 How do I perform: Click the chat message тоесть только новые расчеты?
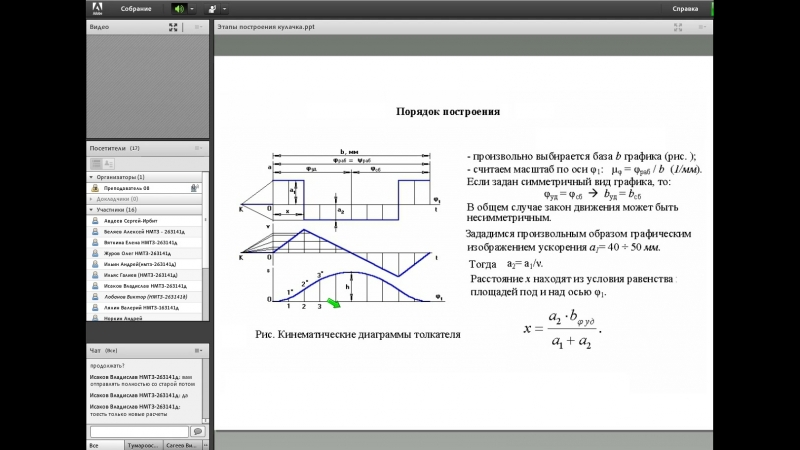click(x=129, y=414)
